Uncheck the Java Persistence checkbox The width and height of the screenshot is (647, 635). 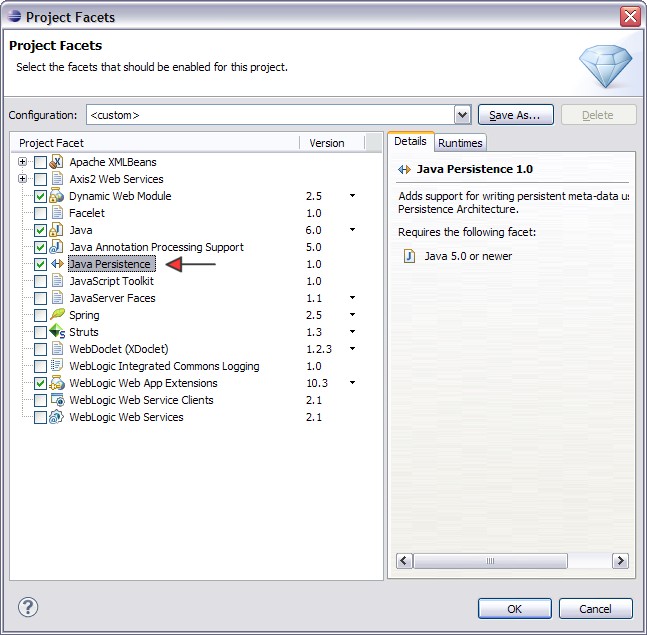40,264
